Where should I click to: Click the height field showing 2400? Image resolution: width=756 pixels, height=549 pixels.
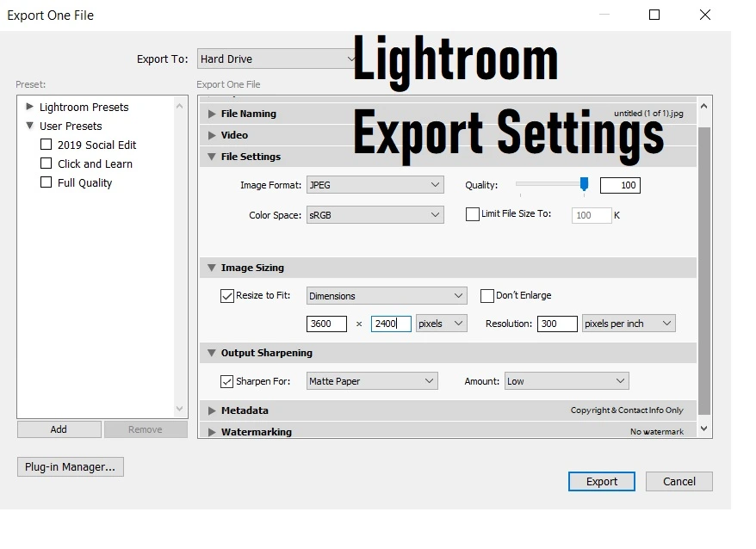[391, 324]
